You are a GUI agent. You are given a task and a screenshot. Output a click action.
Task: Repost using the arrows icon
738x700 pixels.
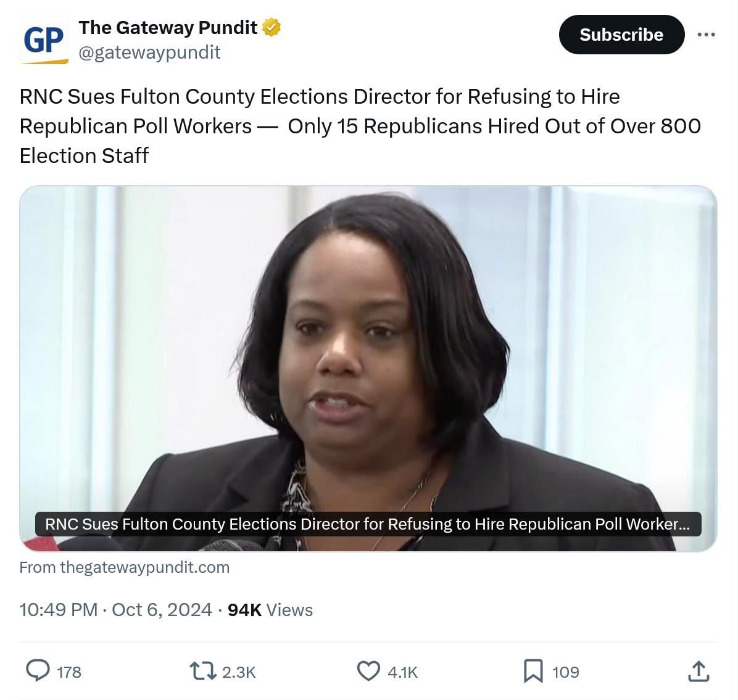pos(203,671)
